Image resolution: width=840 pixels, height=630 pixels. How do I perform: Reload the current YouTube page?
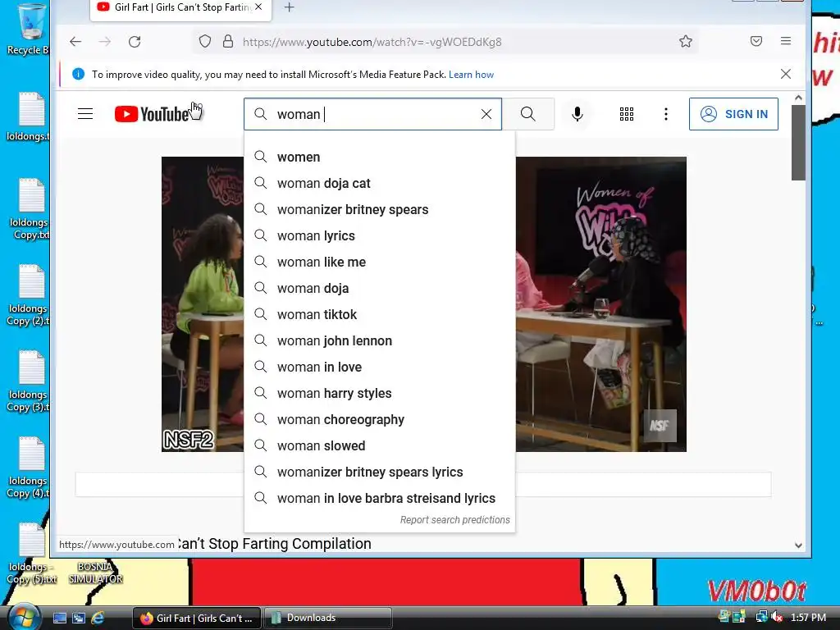coord(135,42)
